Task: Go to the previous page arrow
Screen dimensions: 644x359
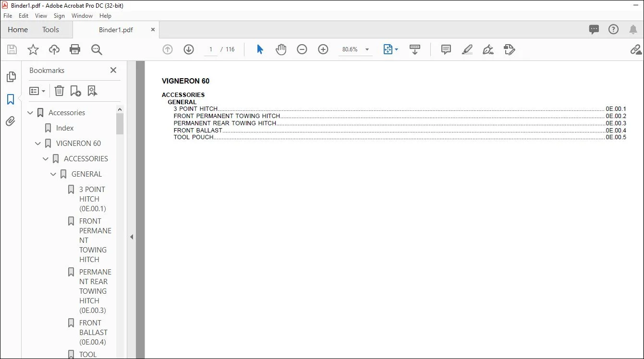Action: coord(168,49)
